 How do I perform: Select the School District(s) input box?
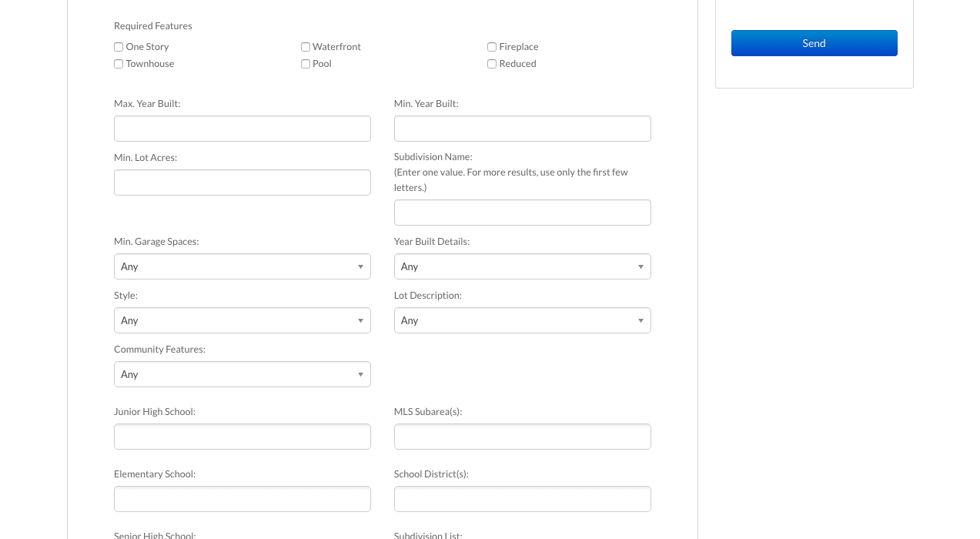[522, 499]
